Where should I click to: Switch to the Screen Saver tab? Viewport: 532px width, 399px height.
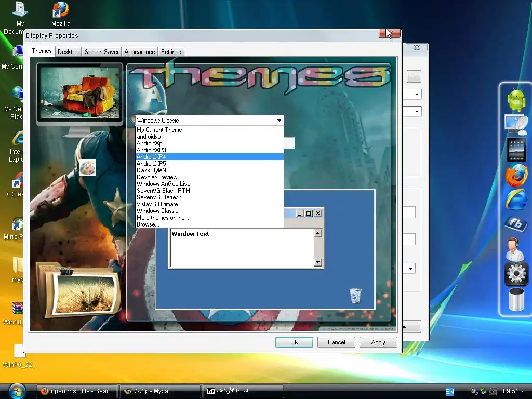(x=101, y=52)
